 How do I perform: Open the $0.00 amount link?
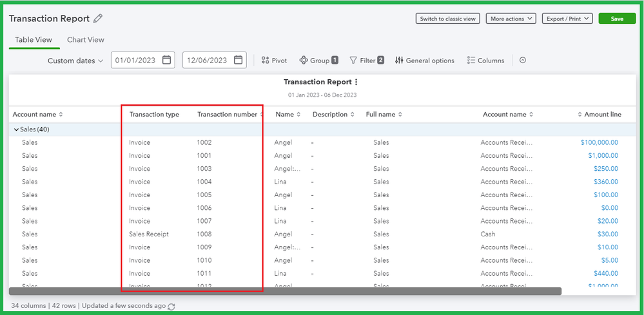pyautogui.click(x=609, y=208)
